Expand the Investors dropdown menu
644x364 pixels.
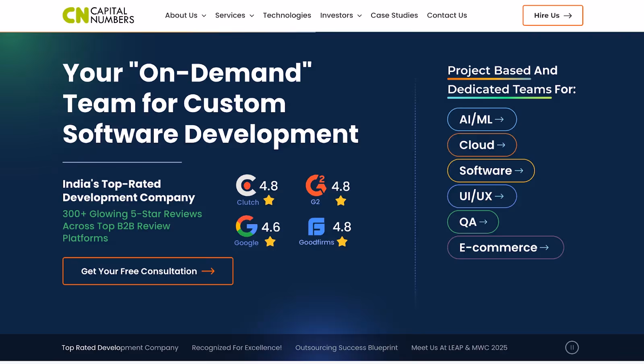point(341,15)
